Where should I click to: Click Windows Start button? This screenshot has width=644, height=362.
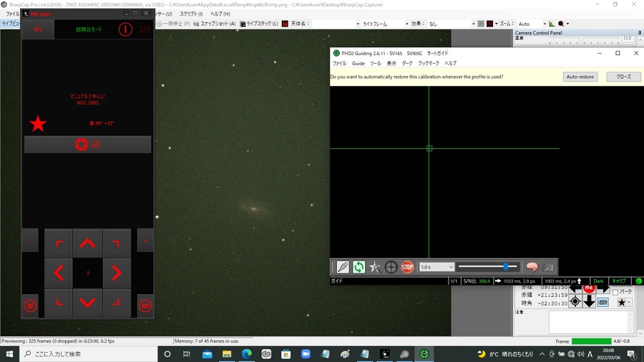(9, 354)
